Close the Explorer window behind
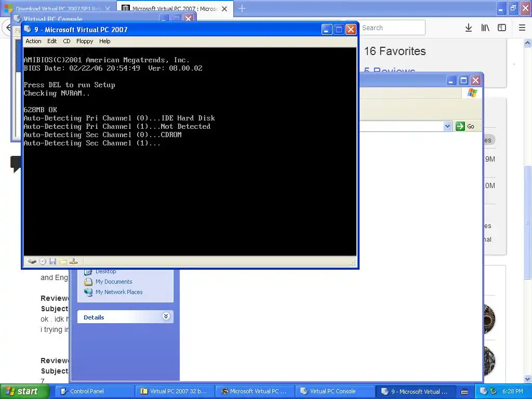 pyautogui.click(x=476, y=81)
